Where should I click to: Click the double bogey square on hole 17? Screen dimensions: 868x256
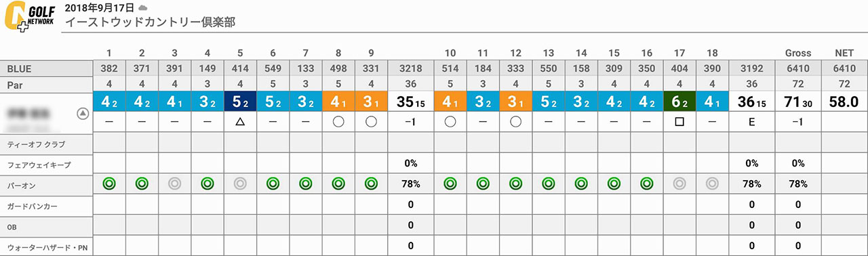[679, 124]
